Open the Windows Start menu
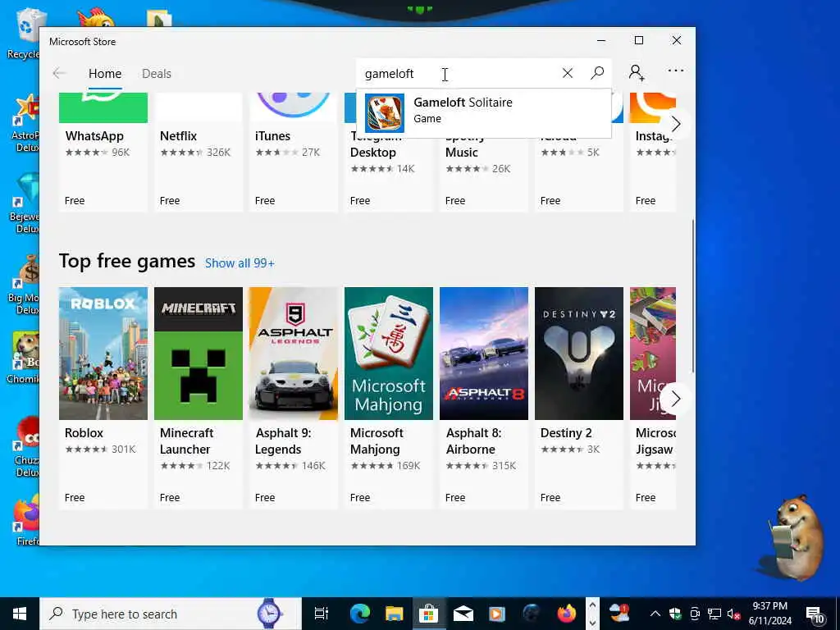This screenshot has height=630, width=840. click(20, 614)
